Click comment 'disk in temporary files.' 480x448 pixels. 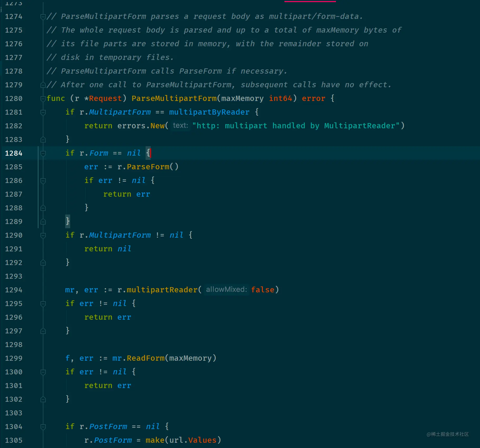coord(117,57)
